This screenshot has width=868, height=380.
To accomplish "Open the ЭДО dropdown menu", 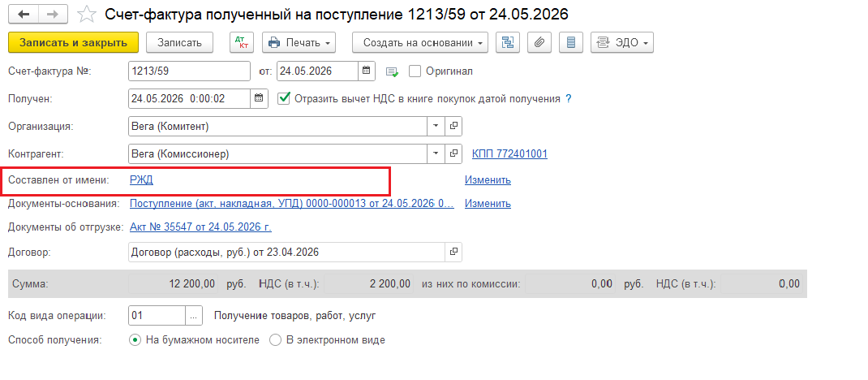I will pyautogui.click(x=622, y=43).
